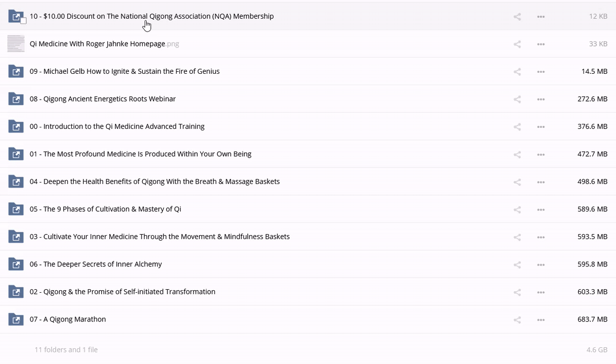Viewport: 616px width, 364px height.
Task: Open Qi Medicine Homepage.png thumbnail
Action: click(16, 44)
